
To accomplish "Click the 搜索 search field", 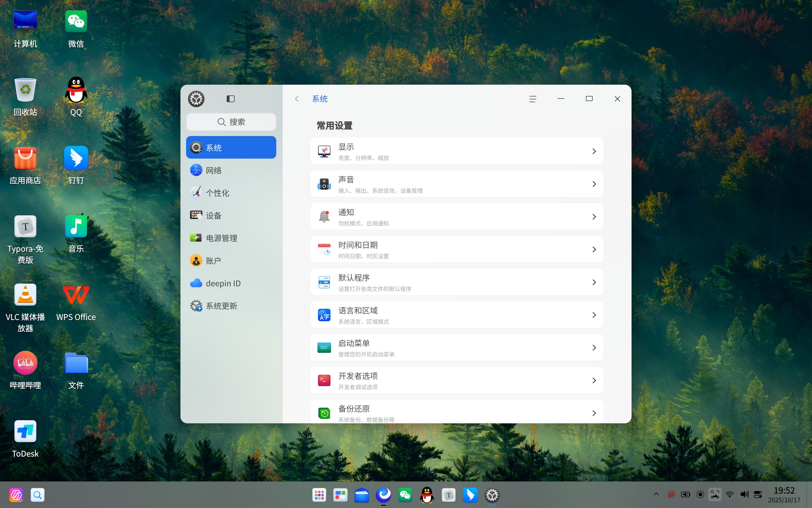I will [x=231, y=122].
